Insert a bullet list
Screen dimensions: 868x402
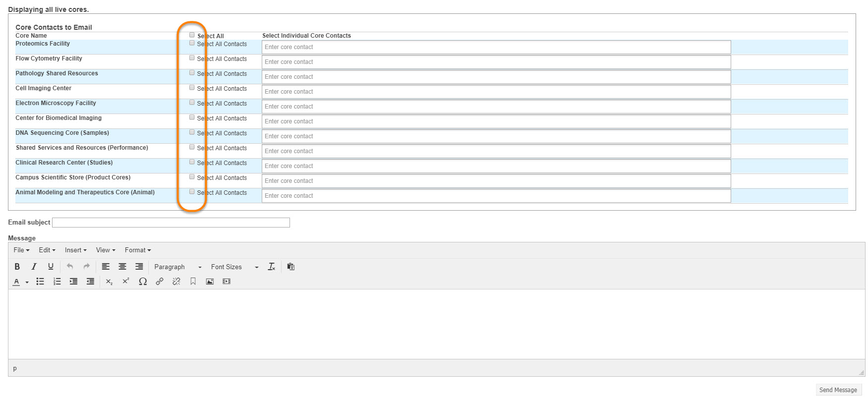tap(40, 282)
